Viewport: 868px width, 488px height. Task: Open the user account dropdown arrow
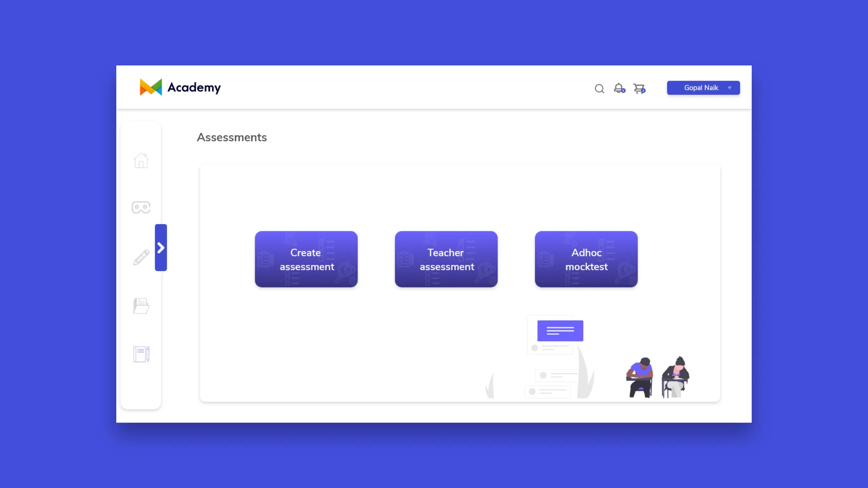click(729, 88)
